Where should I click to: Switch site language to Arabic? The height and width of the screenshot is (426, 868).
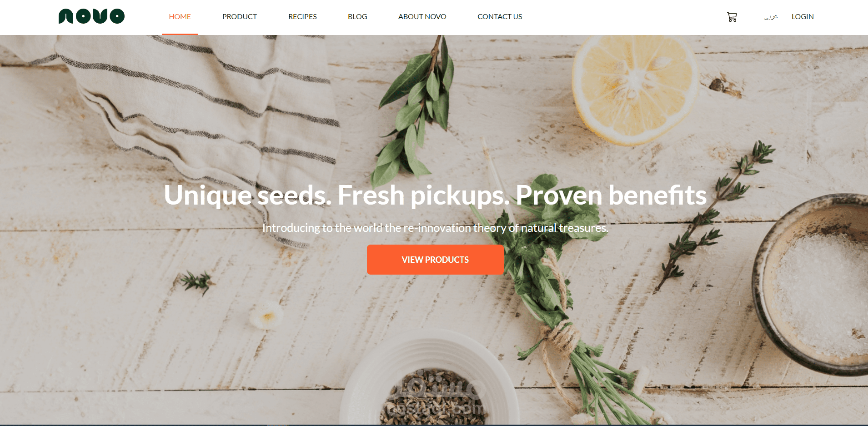[771, 17]
